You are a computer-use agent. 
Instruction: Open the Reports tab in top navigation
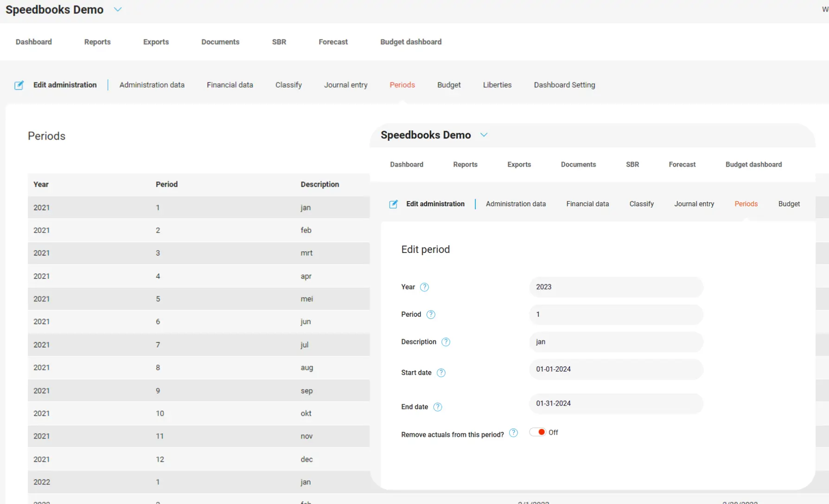97,42
